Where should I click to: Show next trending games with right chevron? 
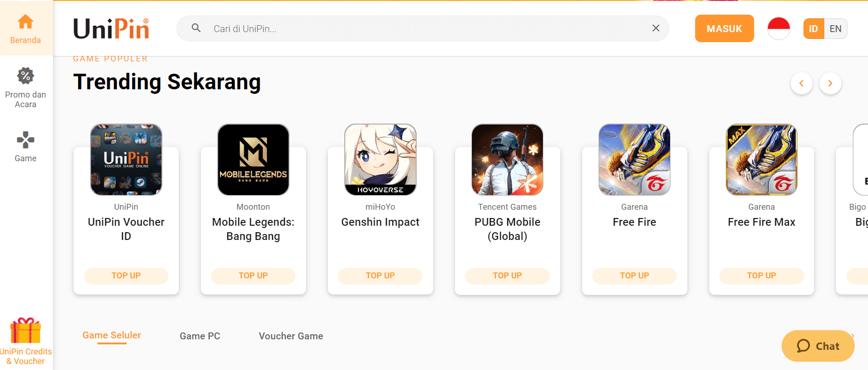click(x=830, y=83)
